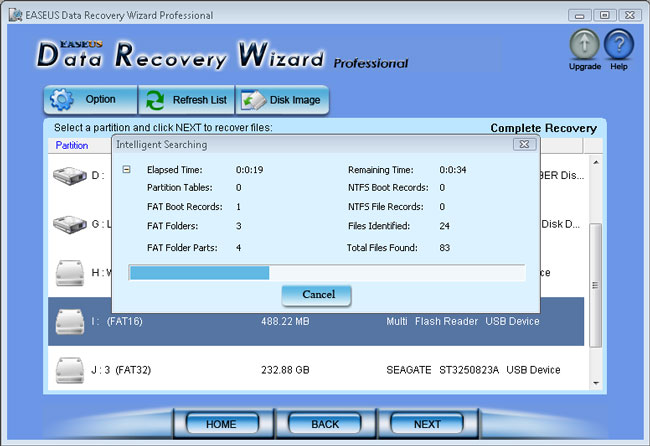The height and width of the screenshot is (446, 650).
Task: Select the J: FAT32 drive icon
Action: [70, 370]
